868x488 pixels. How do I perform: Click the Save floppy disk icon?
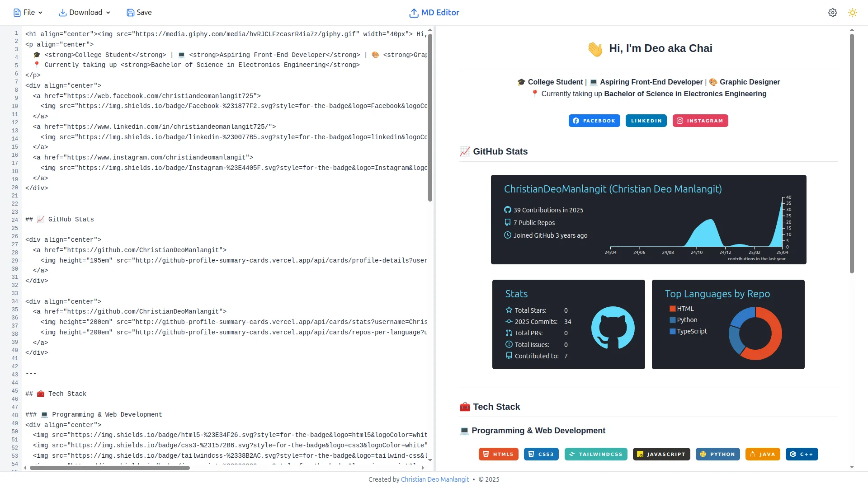131,13
